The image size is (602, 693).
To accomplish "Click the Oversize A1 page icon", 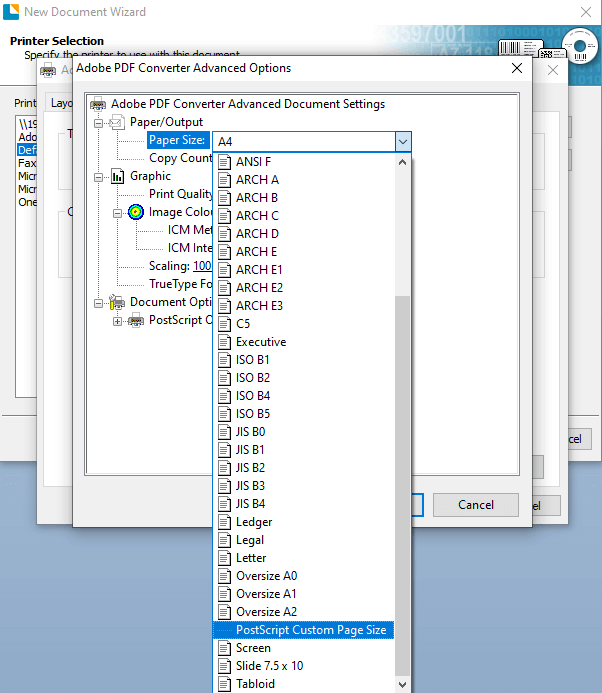I will click(x=225, y=594).
